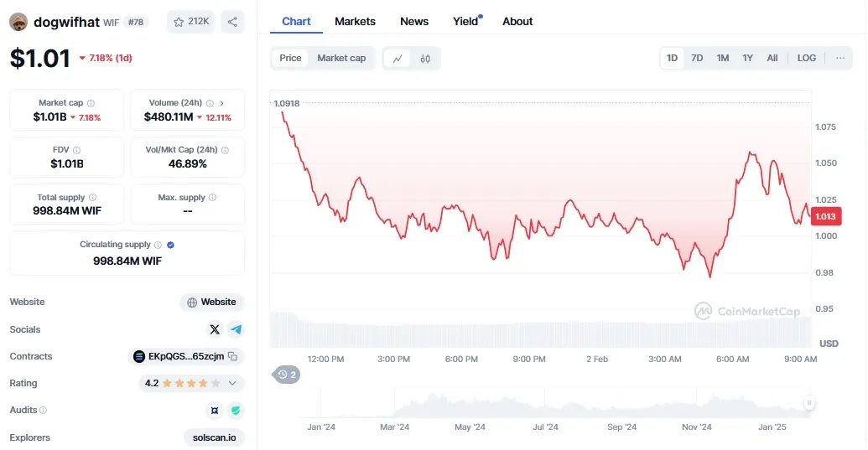Click the range slider handle on timeline
This screenshot has width=868, height=450.
[x=809, y=403]
